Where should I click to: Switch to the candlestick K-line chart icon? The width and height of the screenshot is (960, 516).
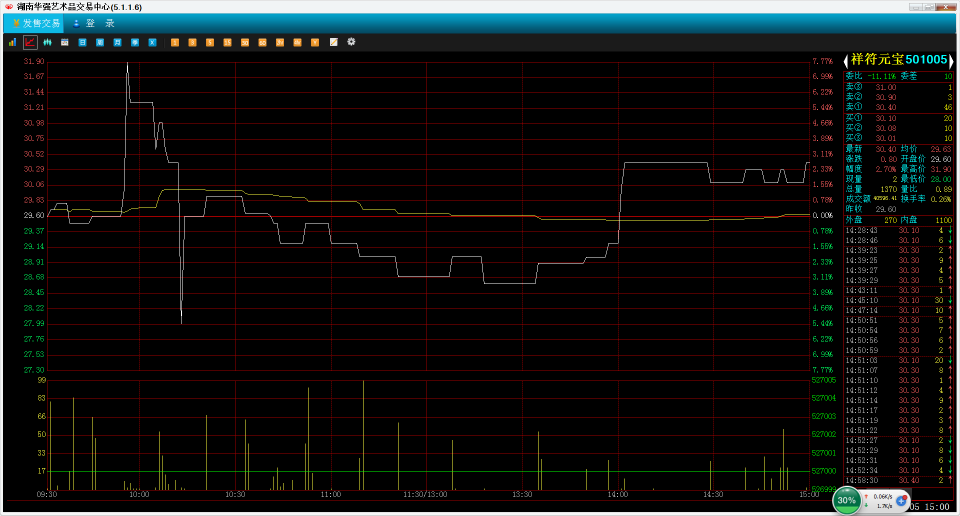point(47,42)
